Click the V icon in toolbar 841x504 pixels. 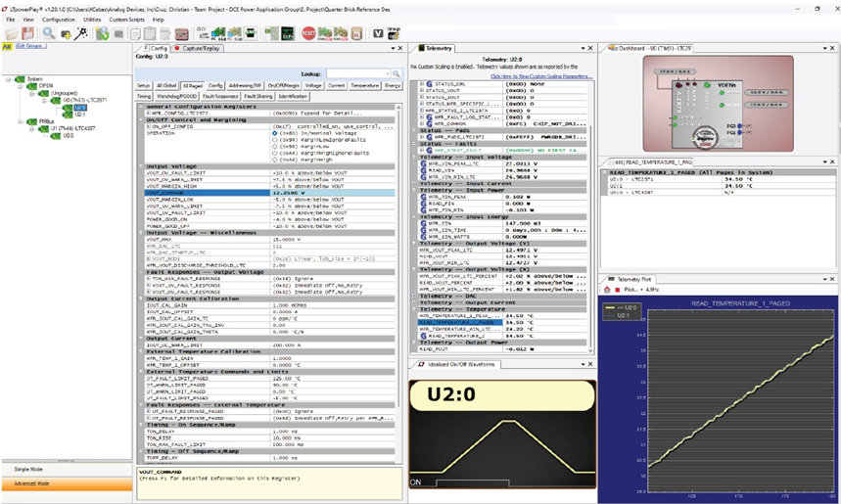pyautogui.click(x=377, y=32)
